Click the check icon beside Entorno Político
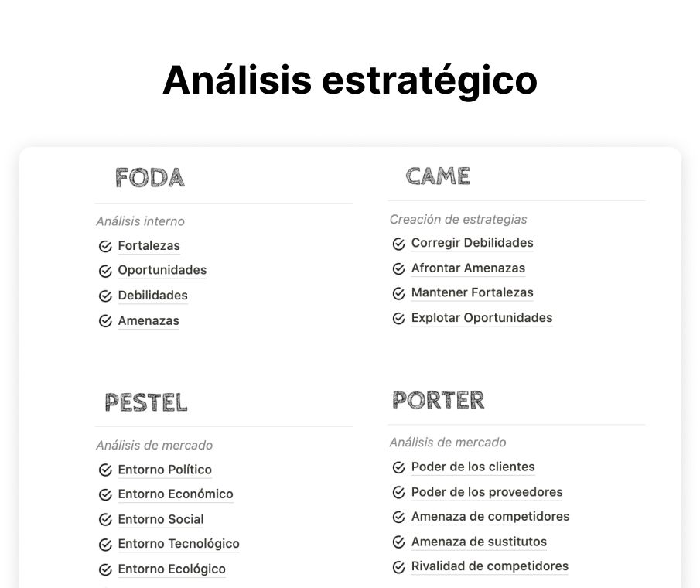 point(105,470)
